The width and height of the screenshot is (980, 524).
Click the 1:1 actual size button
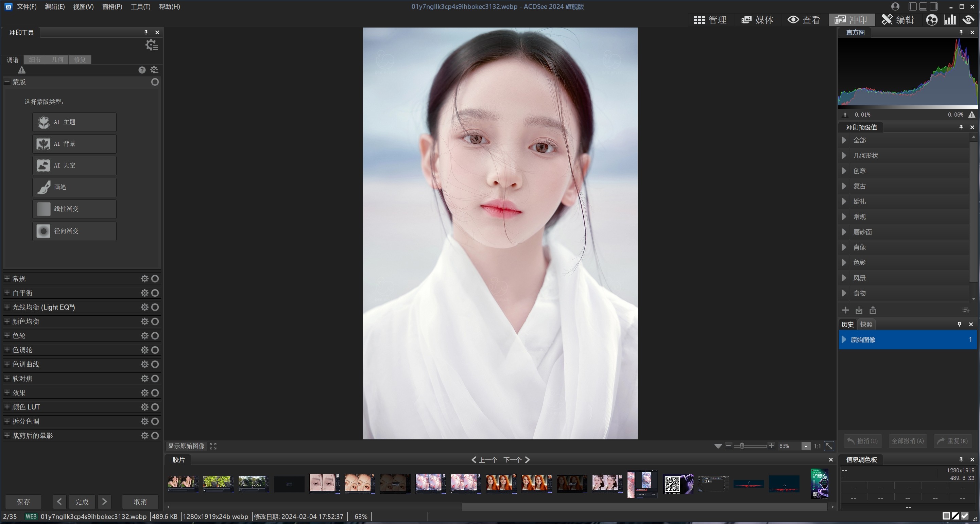(817, 446)
